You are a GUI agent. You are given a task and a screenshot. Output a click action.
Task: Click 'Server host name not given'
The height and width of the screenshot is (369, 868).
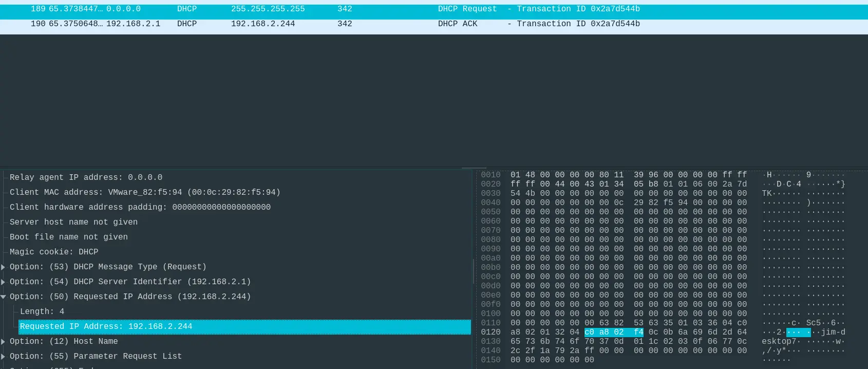click(x=73, y=222)
